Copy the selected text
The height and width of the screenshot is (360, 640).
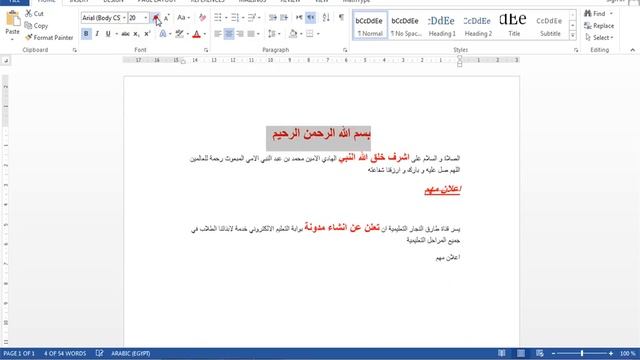pos(36,25)
